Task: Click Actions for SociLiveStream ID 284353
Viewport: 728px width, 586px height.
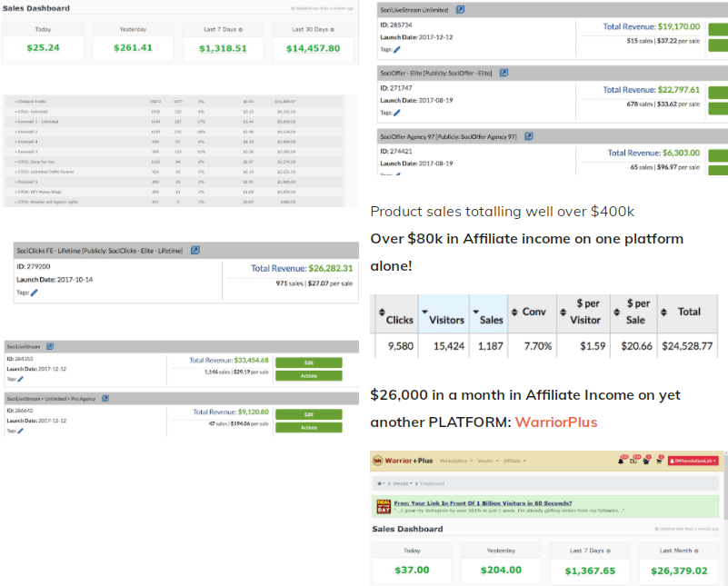Action: click(x=309, y=376)
